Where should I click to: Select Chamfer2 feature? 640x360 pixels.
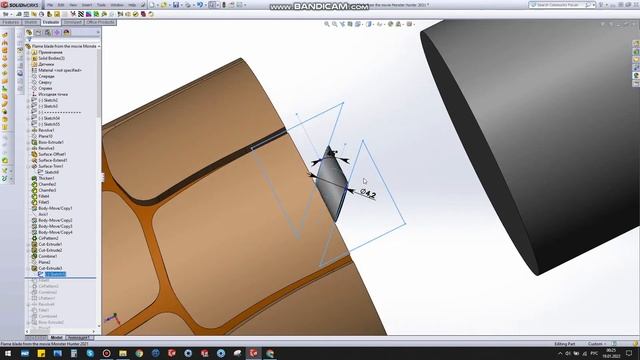tap(47, 184)
